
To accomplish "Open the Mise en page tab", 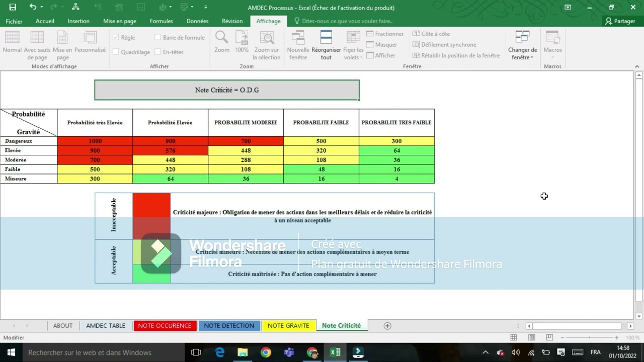I will [120, 21].
